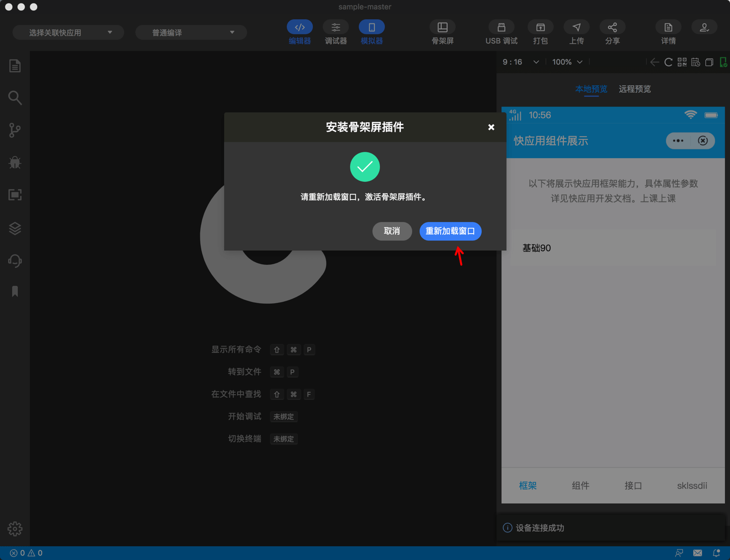
Task: Open the 骨架屏 skeleton screen tool
Action: pos(442,31)
